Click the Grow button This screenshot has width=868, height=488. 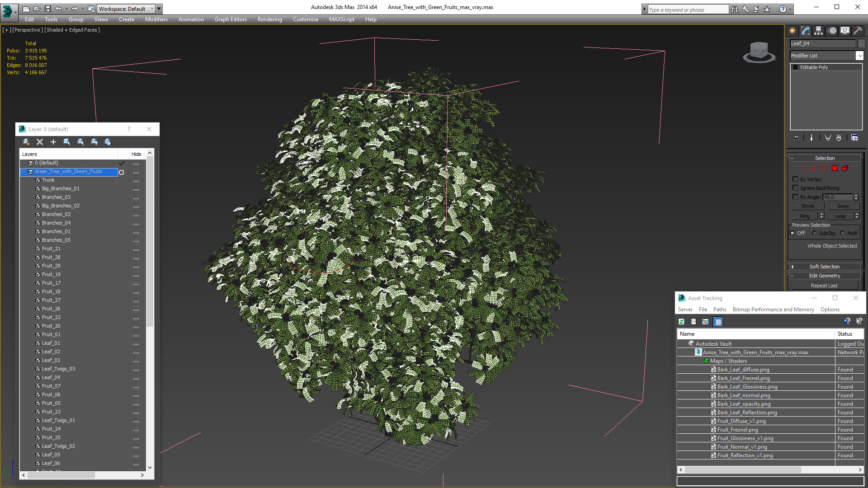tap(843, 206)
